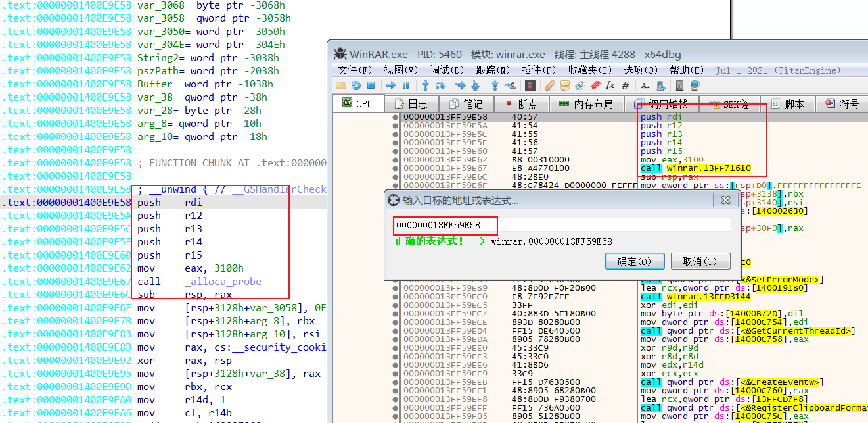This screenshot has height=423, width=868.
Task: Click the blue Stop square icon
Action: (x=371, y=86)
